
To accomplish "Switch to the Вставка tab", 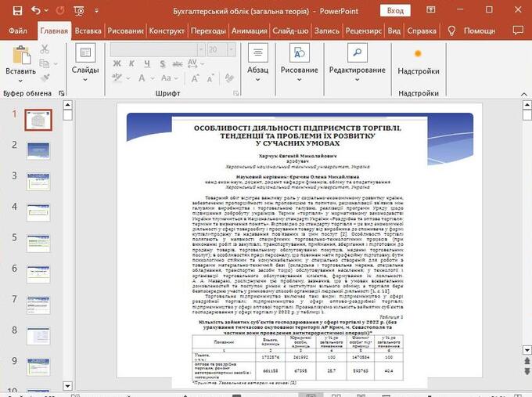I will click(x=88, y=31).
